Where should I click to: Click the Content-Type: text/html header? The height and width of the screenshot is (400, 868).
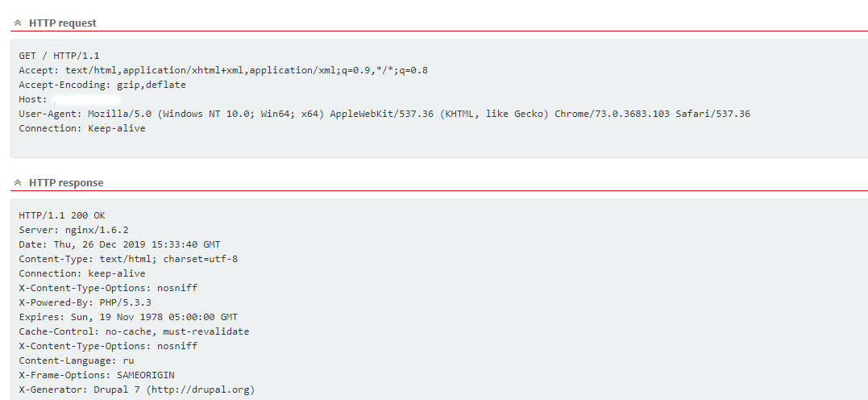click(x=128, y=259)
